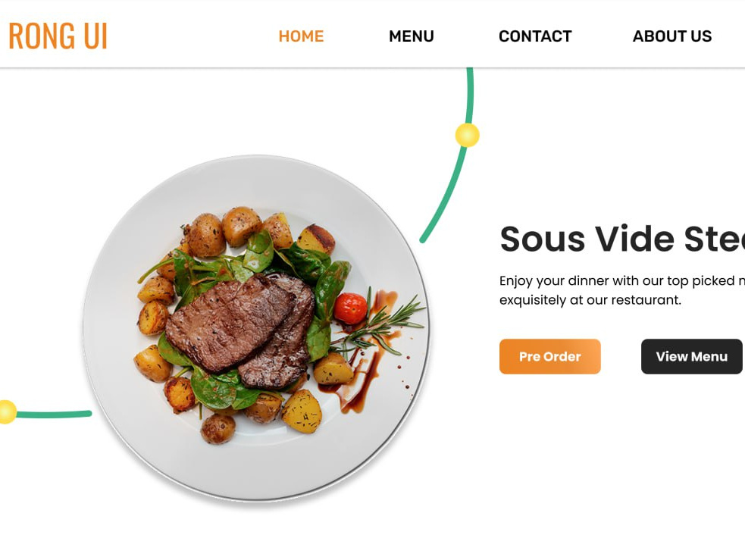Select the yellow dot on the top green curve

coord(467,135)
